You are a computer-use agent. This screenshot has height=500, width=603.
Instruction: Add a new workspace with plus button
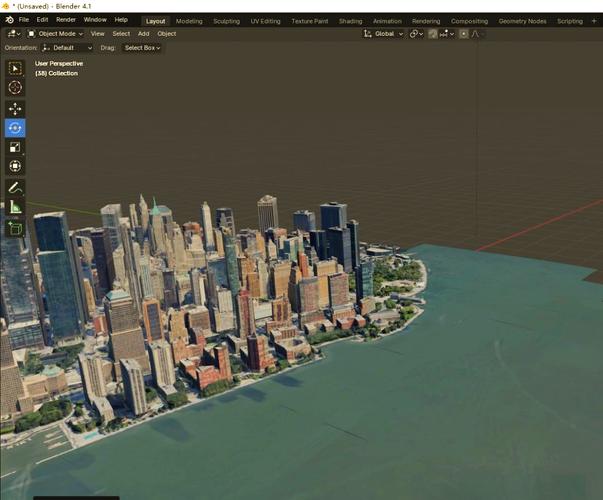[x=594, y=21]
